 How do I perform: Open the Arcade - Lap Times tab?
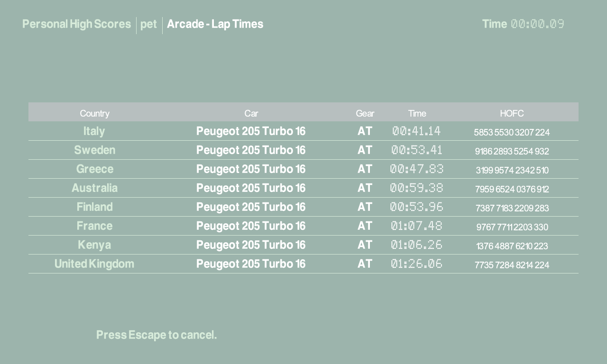pyautogui.click(x=215, y=24)
